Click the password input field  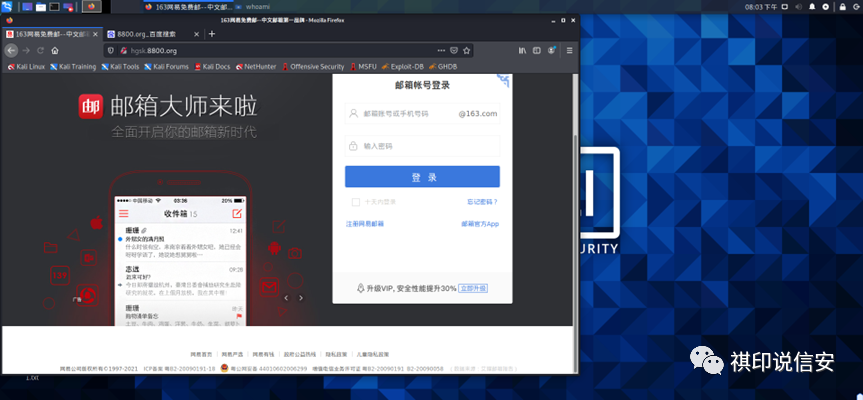(422, 146)
